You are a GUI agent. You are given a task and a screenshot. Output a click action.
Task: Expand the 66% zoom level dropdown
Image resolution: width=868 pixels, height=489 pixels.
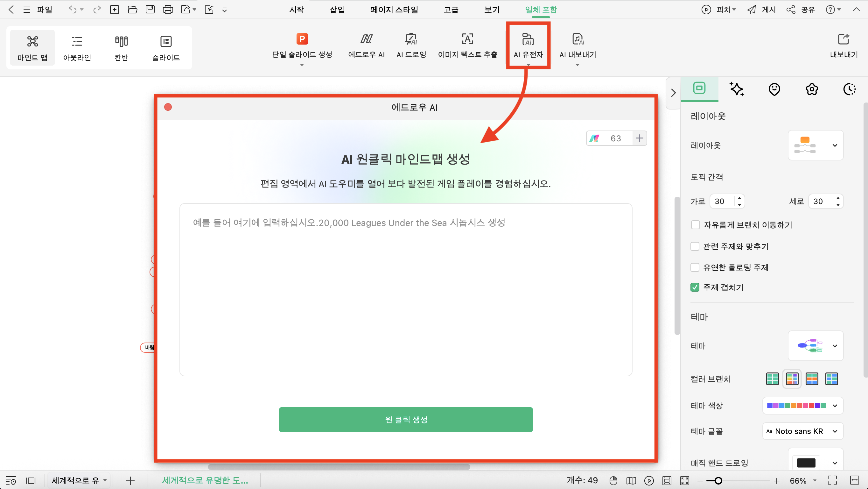[x=815, y=481]
